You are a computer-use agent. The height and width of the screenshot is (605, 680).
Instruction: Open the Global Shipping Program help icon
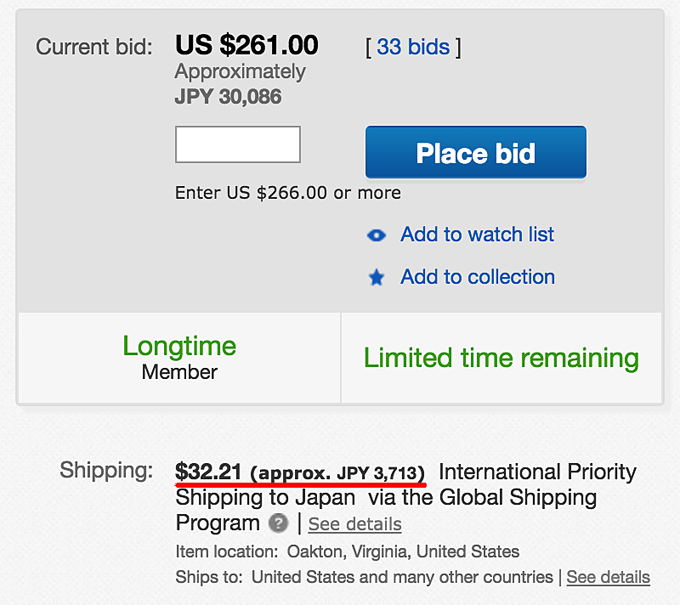pyautogui.click(x=278, y=523)
